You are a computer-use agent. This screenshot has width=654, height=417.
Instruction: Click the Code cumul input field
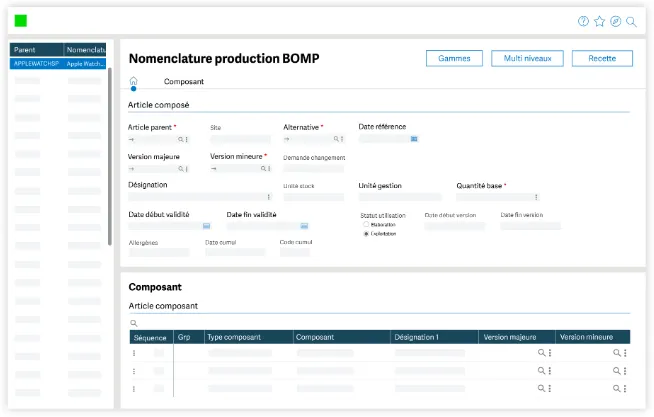click(295, 252)
